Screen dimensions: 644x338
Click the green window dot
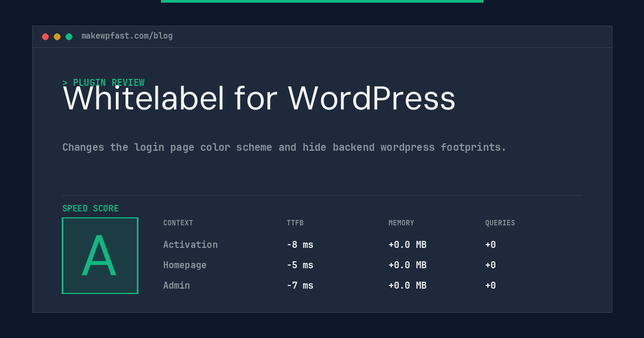point(69,36)
